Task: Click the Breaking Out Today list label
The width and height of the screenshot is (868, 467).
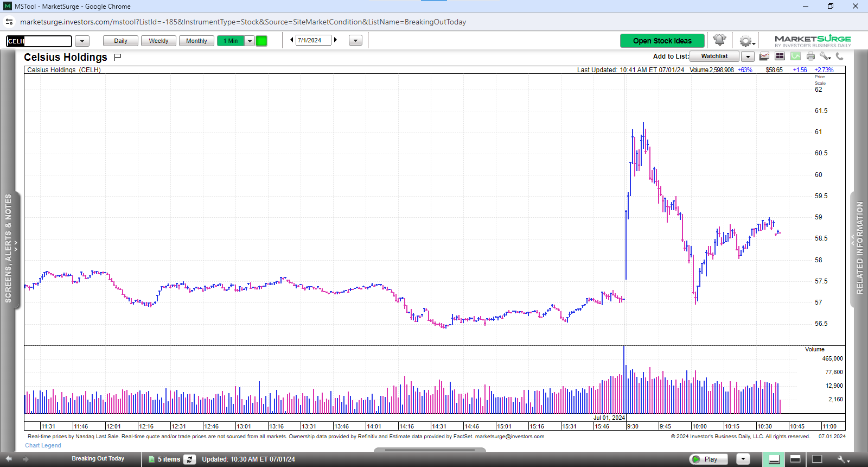Action: click(98, 459)
